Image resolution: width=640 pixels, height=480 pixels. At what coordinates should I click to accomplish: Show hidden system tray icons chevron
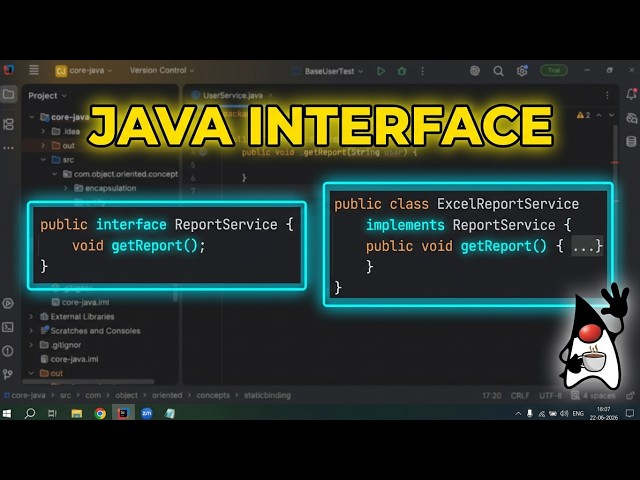coord(518,413)
